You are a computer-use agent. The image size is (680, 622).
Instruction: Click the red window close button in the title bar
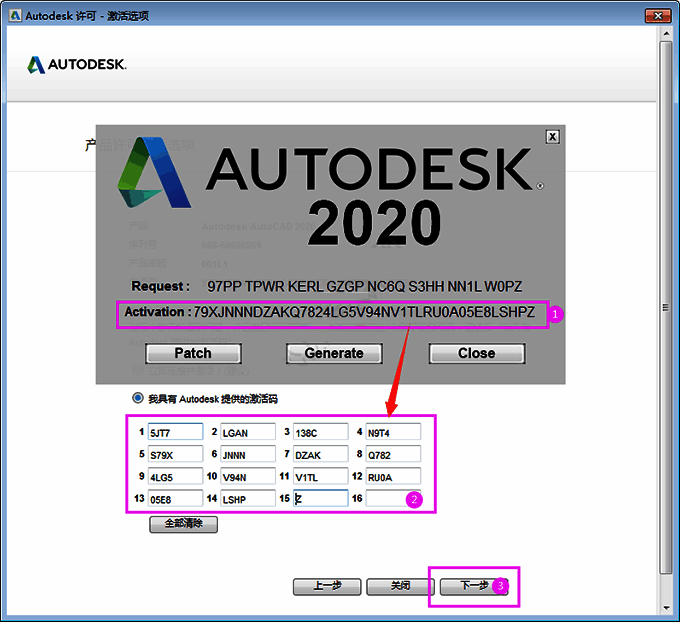[655, 16]
